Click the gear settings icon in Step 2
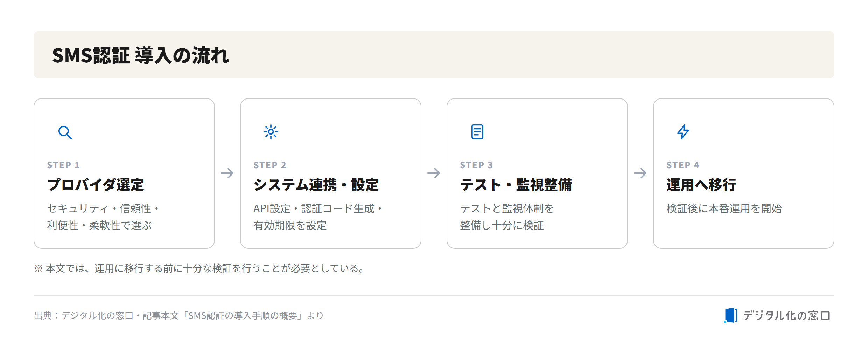The image size is (868, 356). click(x=271, y=132)
